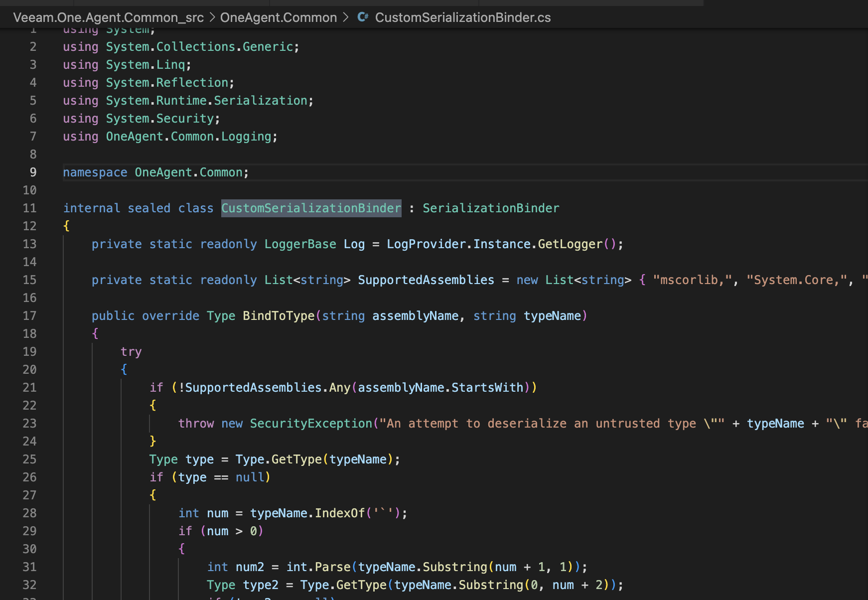Click GetLogger method call
Screen dimensions: 868x600
click(x=570, y=244)
